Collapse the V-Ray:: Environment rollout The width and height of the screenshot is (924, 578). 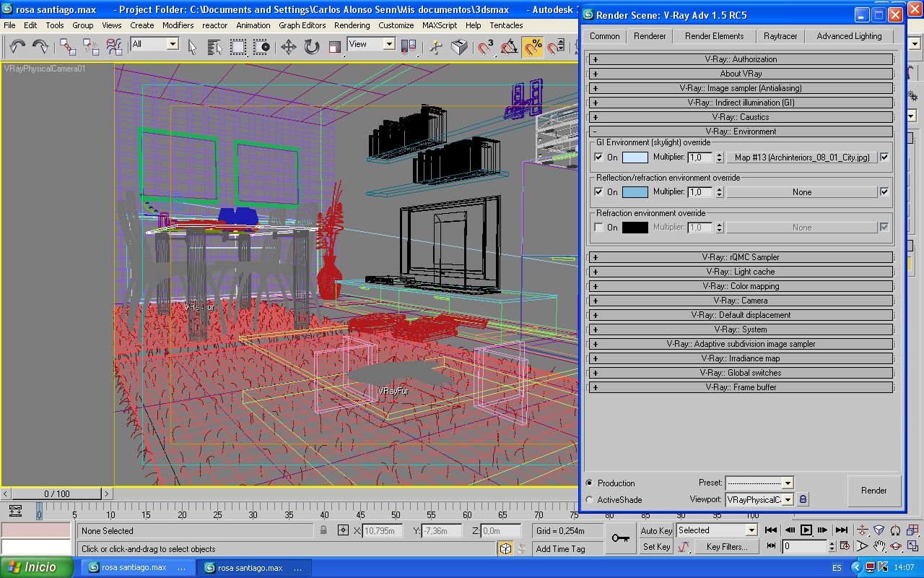point(741,131)
